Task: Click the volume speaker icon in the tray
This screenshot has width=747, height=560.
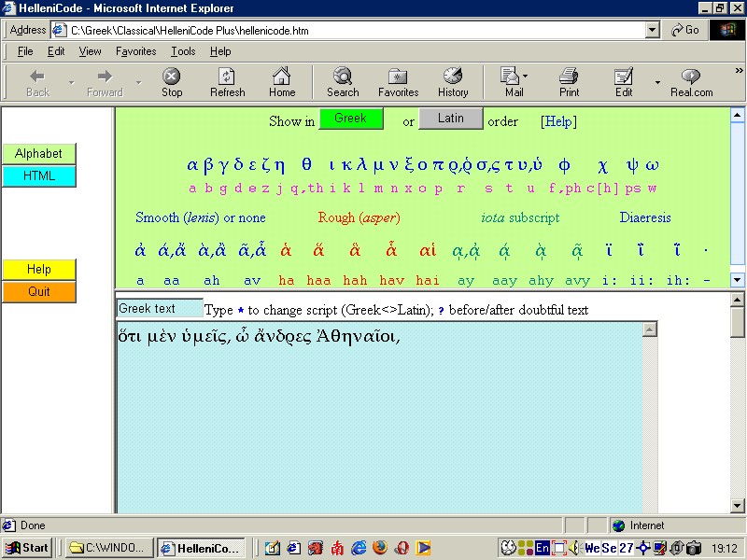Action: click(573, 548)
